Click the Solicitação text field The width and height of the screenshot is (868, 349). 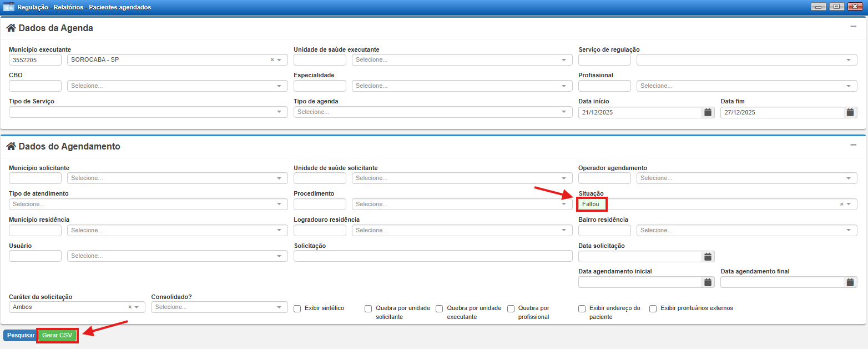(433, 256)
